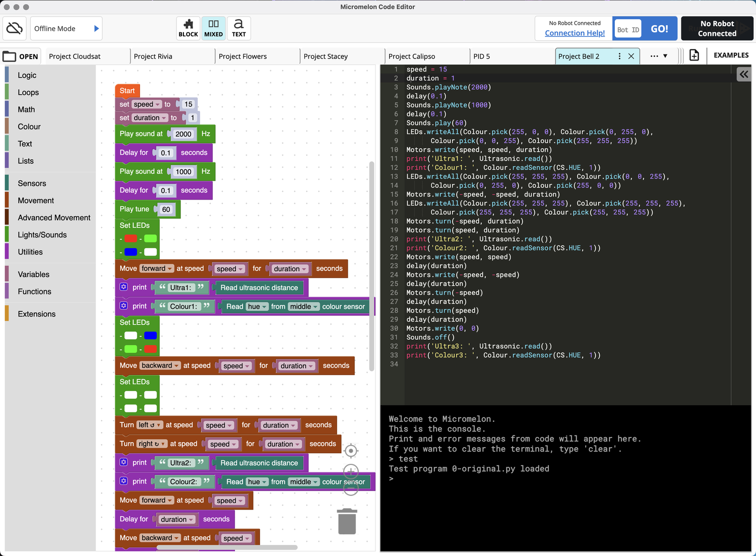
Task: Open the forward direction dropdown in the Move block
Action: pyautogui.click(x=156, y=268)
